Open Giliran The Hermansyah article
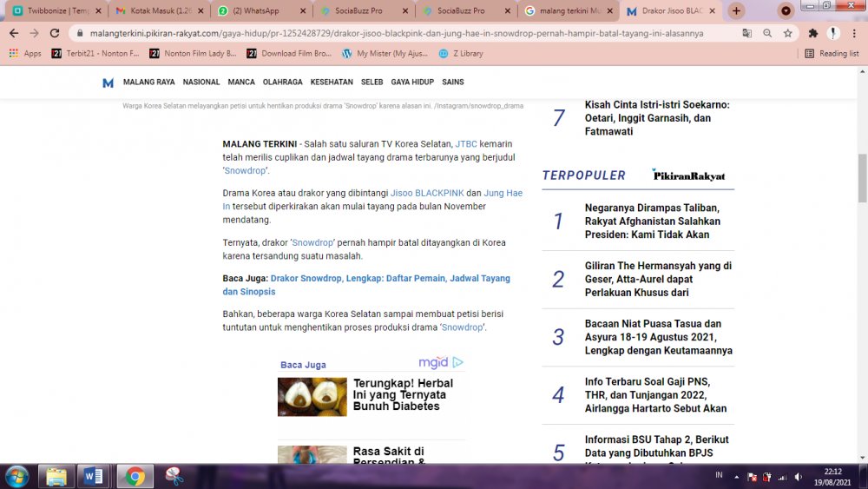Screen dimensions: 868x489 [658, 279]
